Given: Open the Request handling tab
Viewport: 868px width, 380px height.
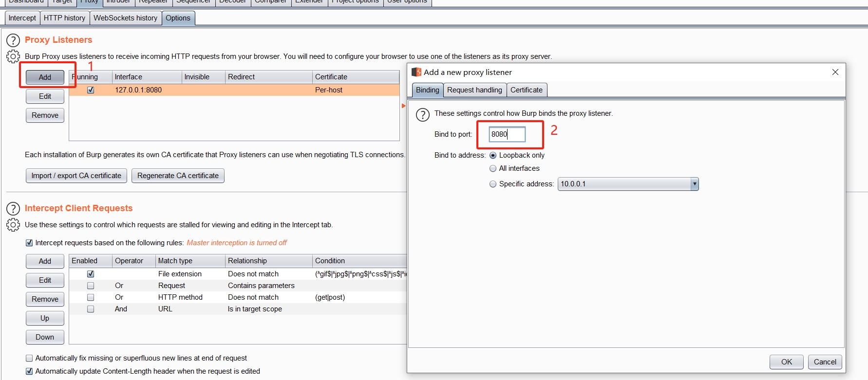Looking at the screenshot, I should point(474,90).
